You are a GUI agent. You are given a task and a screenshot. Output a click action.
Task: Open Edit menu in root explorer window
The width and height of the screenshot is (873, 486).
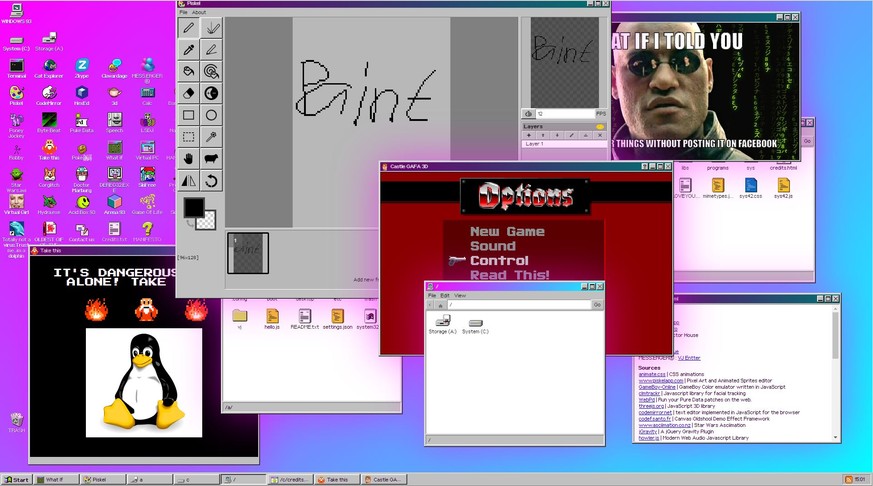pyautogui.click(x=445, y=296)
